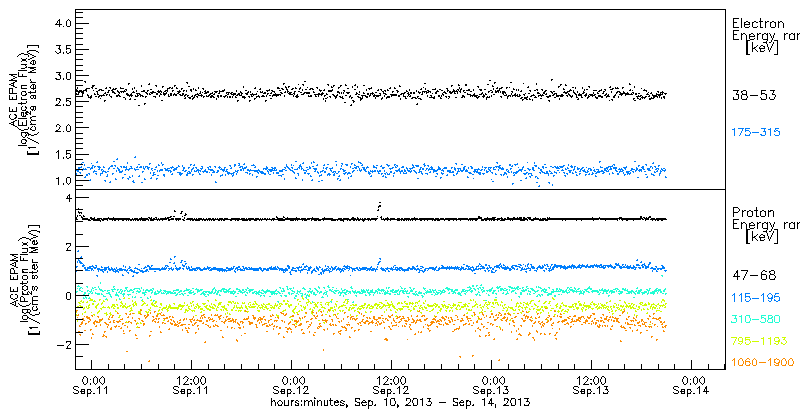Click the 'Proton' legend heading
The height and width of the screenshot is (410, 800).
[x=754, y=212]
